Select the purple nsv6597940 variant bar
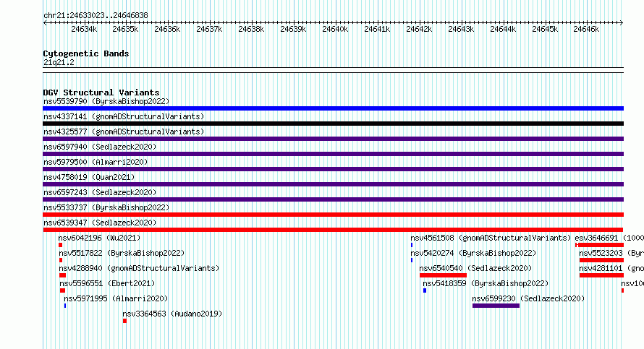644x349 pixels. [x=333, y=154]
